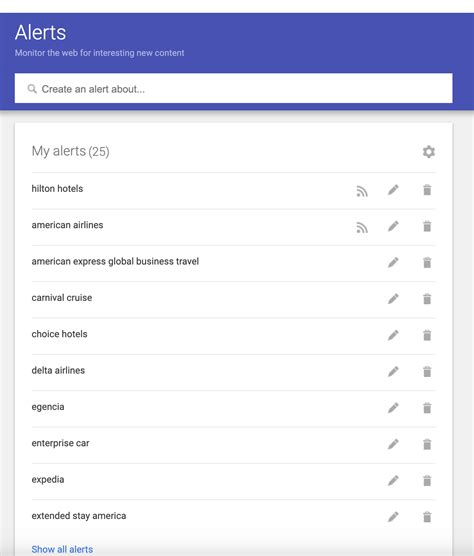The width and height of the screenshot is (474, 556).
Task: Delete the american airlines alert
Action: [x=427, y=226]
